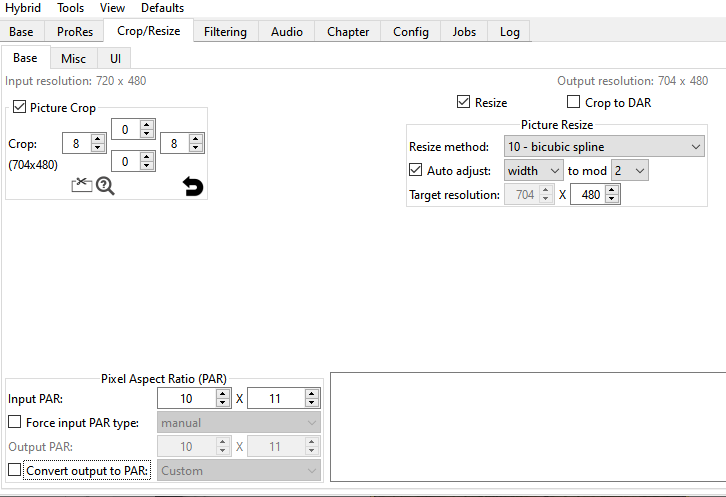The width and height of the screenshot is (726, 497).
Task: Switch to the Audio tab
Action: (287, 31)
